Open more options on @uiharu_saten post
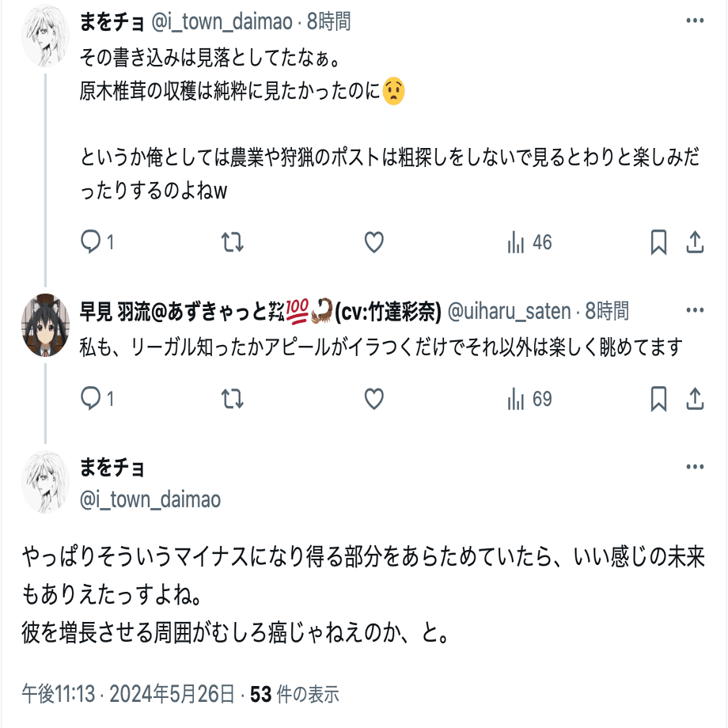Viewport: 728px width, 728px height. (694, 311)
